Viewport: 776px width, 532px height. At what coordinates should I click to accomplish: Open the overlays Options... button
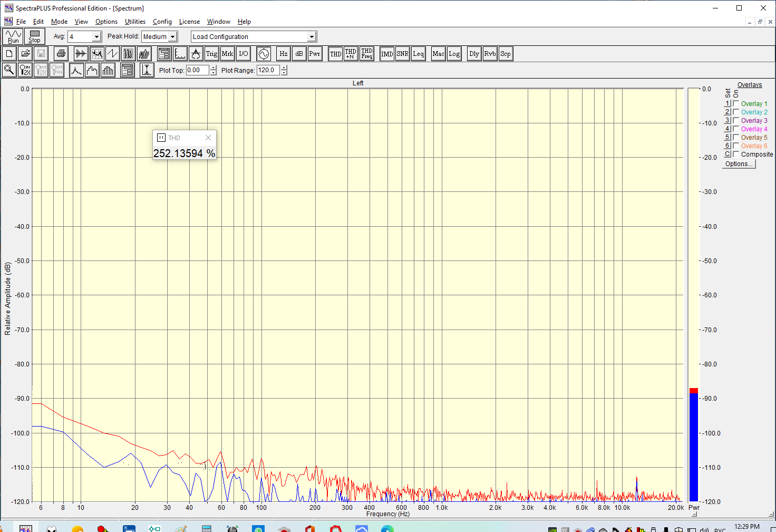pyautogui.click(x=739, y=164)
